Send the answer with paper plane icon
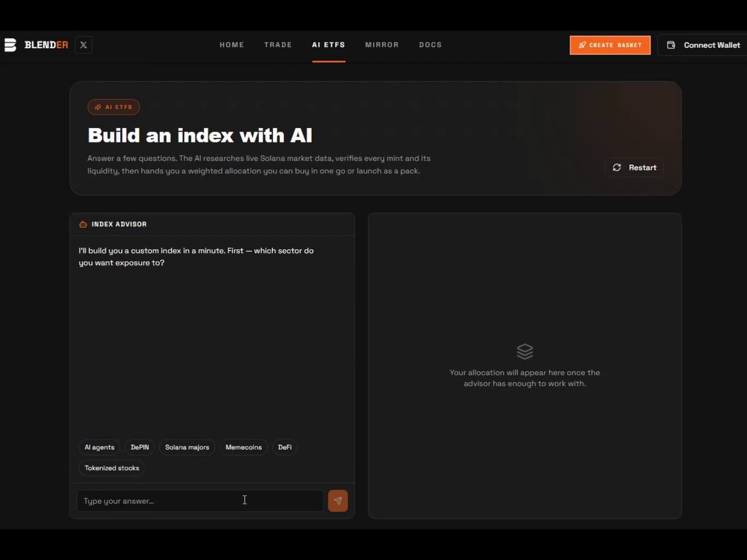 pyautogui.click(x=338, y=501)
